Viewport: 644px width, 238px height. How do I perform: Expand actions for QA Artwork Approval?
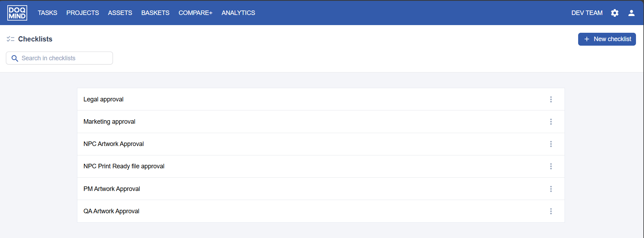coord(551,211)
